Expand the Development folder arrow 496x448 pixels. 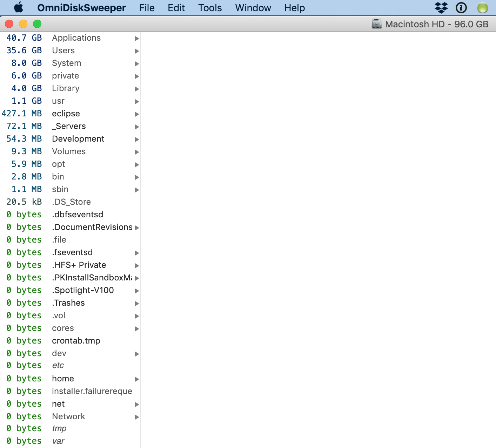point(137,139)
